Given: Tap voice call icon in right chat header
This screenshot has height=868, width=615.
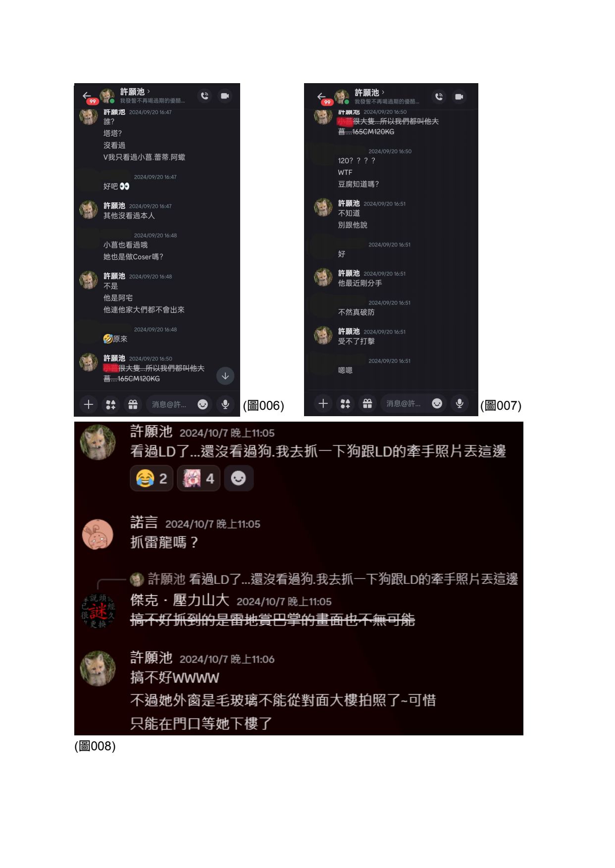Looking at the screenshot, I should pos(439,97).
